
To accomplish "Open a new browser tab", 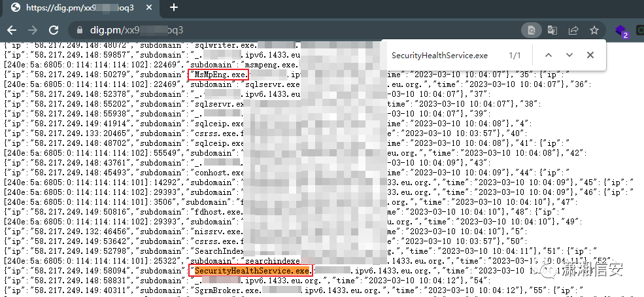I will tap(174, 7).
